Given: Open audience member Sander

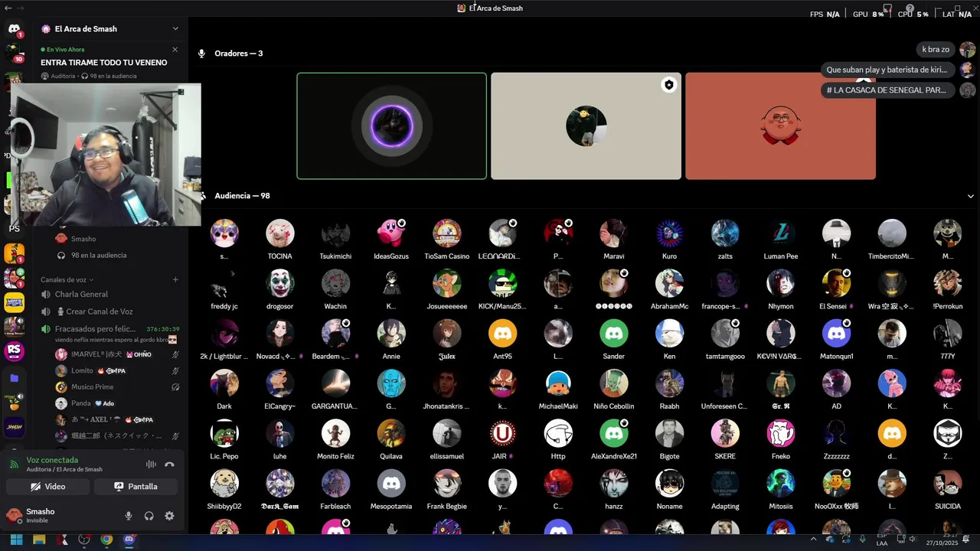Looking at the screenshot, I should [614, 339].
